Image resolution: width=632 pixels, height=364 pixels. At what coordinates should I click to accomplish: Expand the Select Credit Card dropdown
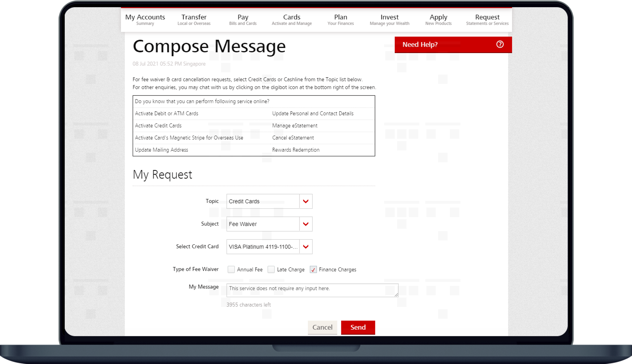pyautogui.click(x=305, y=247)
